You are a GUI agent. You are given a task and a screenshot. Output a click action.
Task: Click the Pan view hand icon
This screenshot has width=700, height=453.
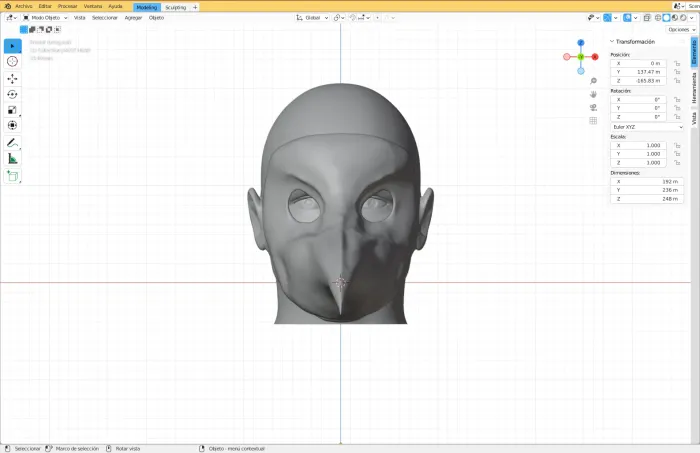click(x=593, y=94)
